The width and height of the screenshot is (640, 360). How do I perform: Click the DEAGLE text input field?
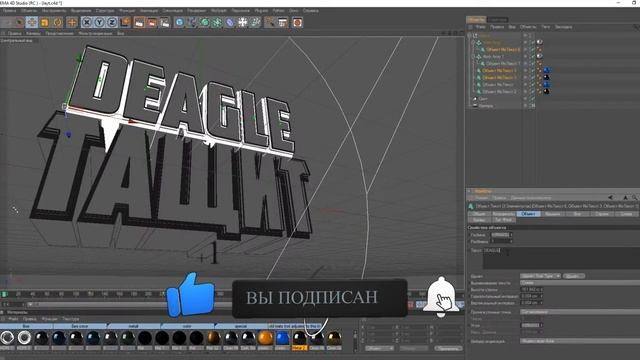(x=561, y=258)
